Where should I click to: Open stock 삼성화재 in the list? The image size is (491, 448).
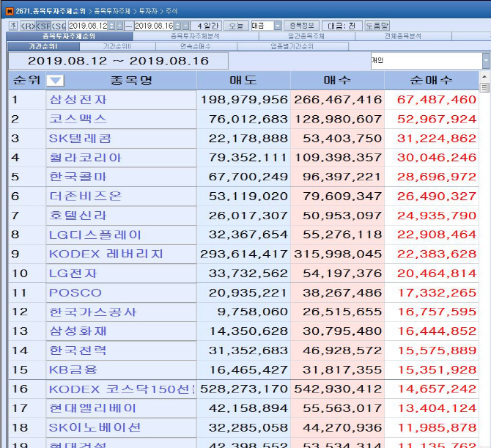point(78,331)
